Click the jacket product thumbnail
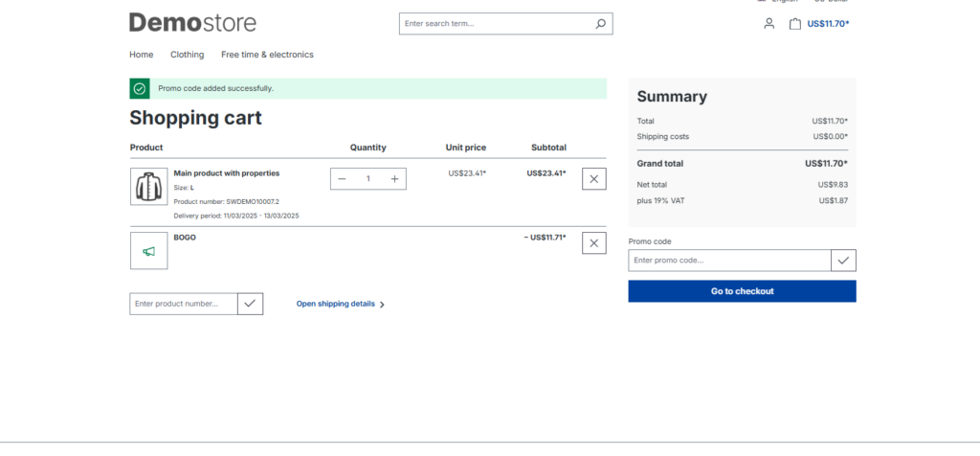980x456 pixels. coord(148,186)
